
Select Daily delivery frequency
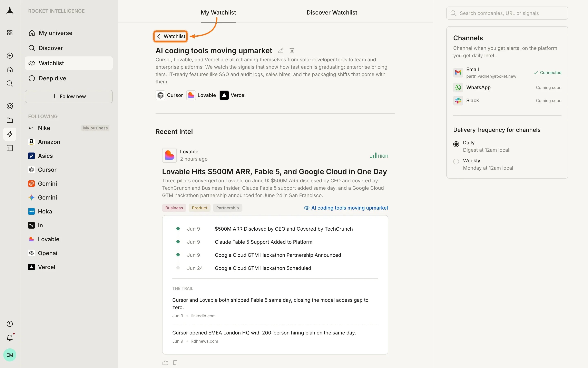click(x=456, y=144)
